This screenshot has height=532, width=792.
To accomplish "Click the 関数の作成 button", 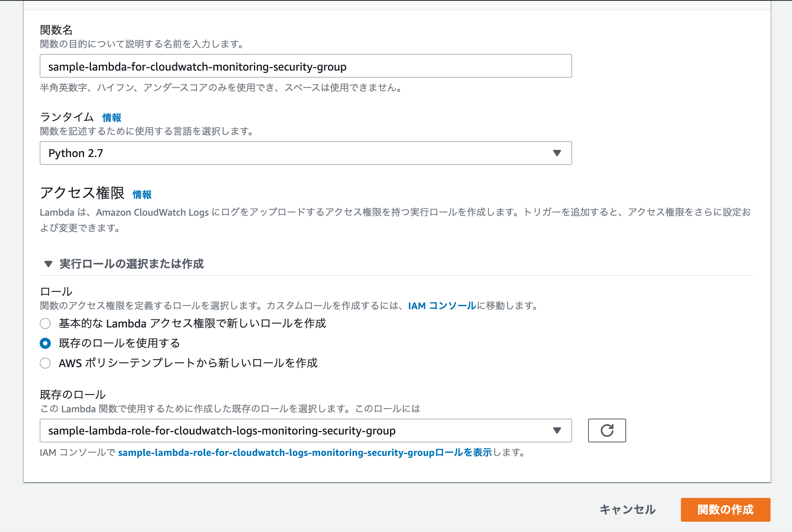I will (725, 510).
